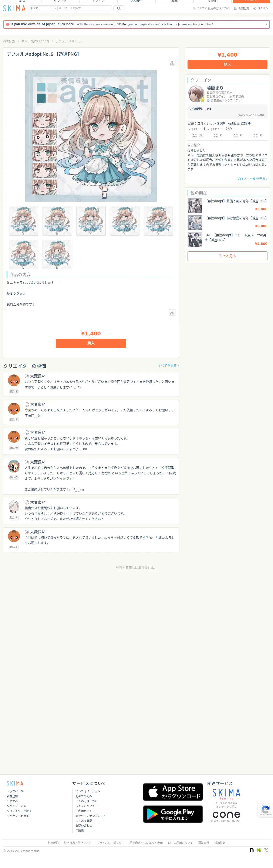
Task: Click the avatar on the いつも可愛くてクオリティ review
Action: click(x=14, y=380)
